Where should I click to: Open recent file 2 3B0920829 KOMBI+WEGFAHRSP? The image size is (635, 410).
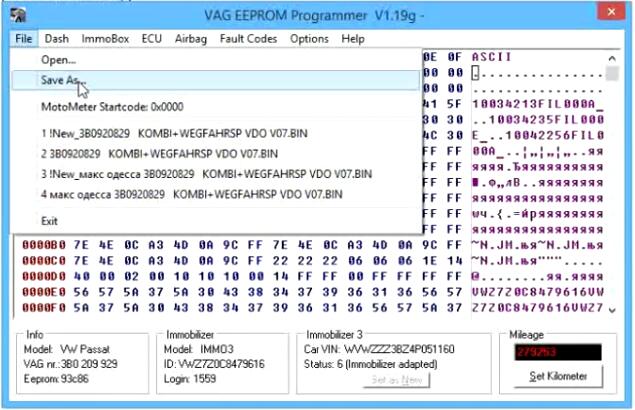(x=215, y=154)
